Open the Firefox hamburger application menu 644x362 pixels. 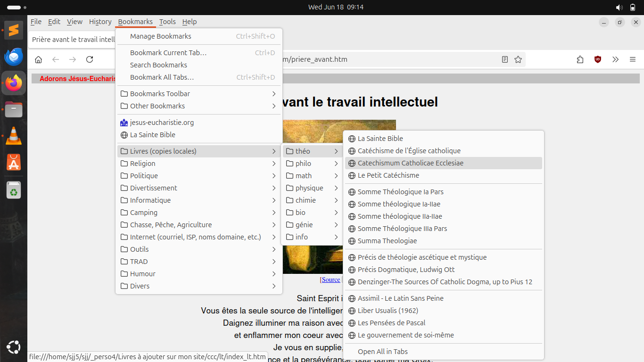(x=633, y=59)
